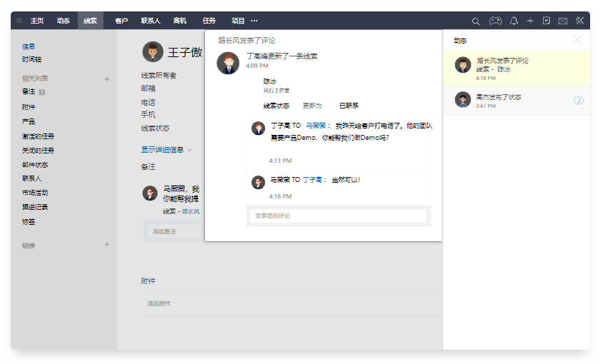Open 陈冰 lead link in feed panel
The image size is (608, 364).
click(x=504, y=69)
